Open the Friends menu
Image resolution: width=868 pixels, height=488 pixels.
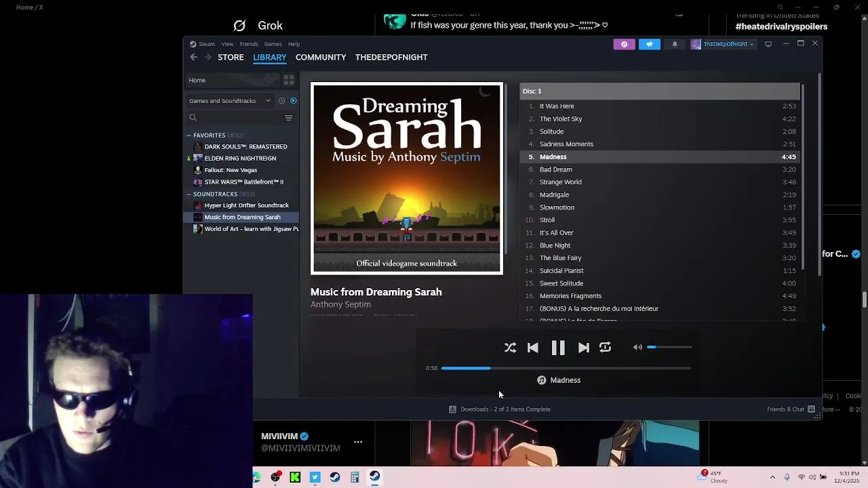click(x=249, y=44)
